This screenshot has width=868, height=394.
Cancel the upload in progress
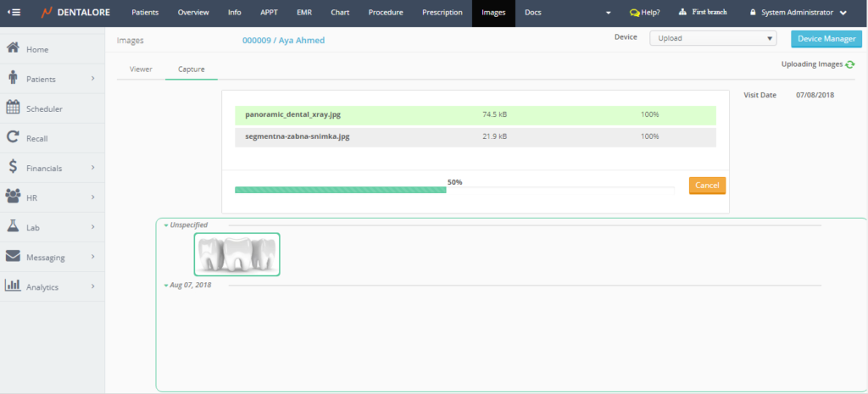(x=707, y=186)
